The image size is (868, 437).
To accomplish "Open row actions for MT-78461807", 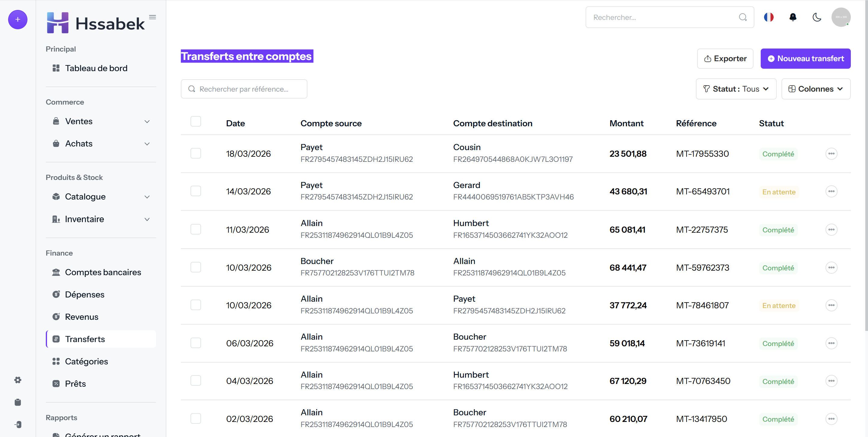I will coord(831,306).
